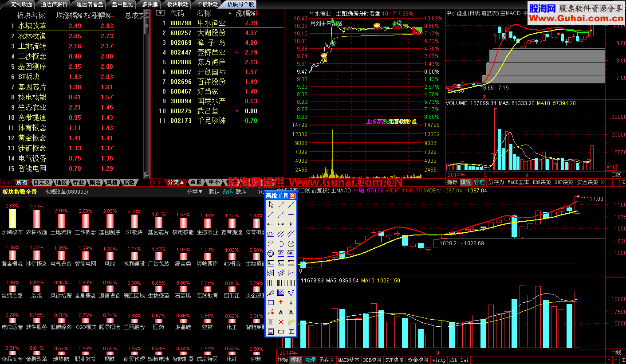This screenshot has height=364, width=626.
Task: Select the 行业 sector filter tab
Action: click(78, 182)
